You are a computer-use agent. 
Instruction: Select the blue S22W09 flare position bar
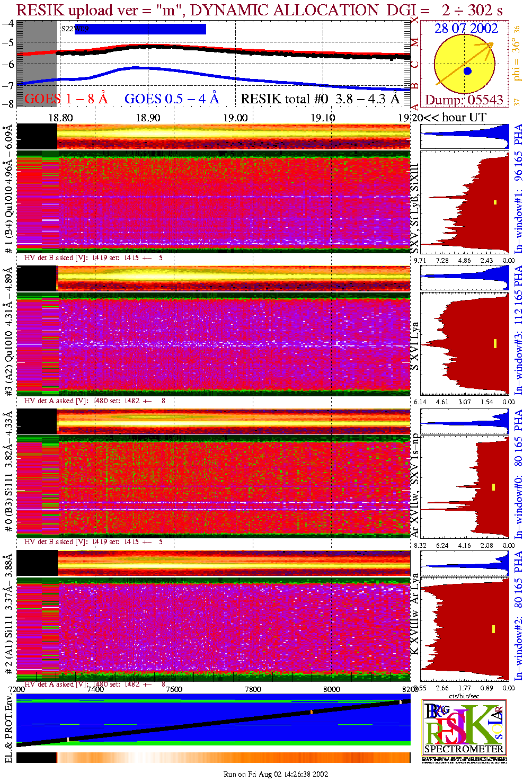click(x=140, y=29)
